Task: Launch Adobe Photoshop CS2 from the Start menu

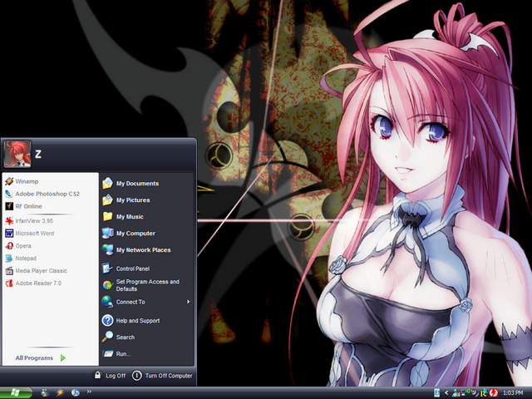Action: point(42,194)
